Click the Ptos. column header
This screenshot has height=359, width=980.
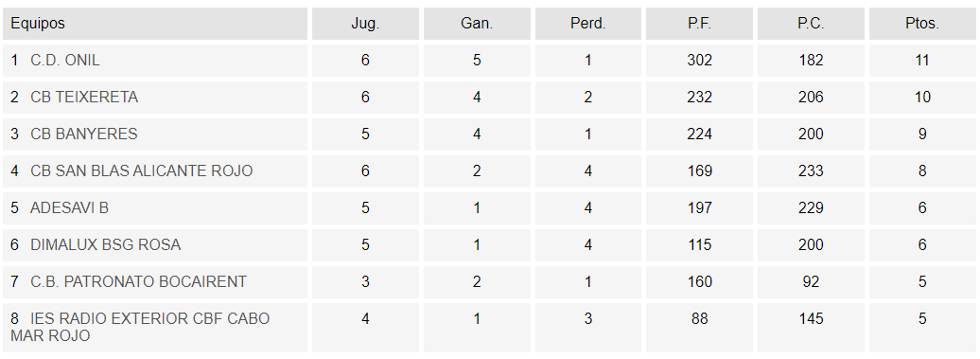[x=922, y=24]
